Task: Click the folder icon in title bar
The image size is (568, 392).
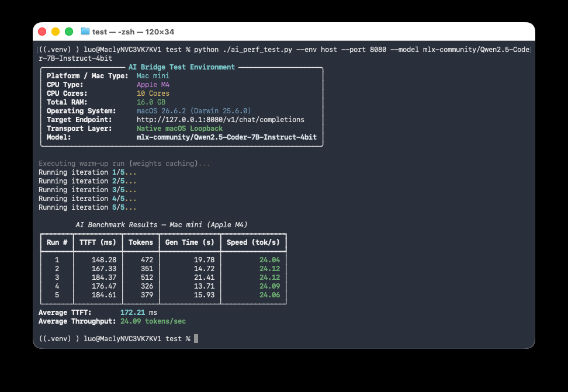Action: pyautogui.click(x=85, y=32)
